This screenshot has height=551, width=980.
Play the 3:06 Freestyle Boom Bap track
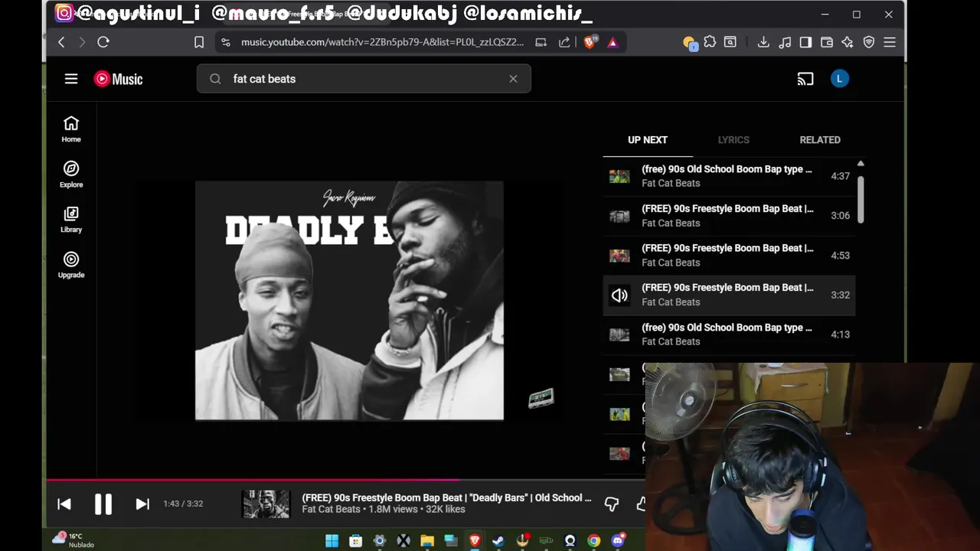[x=729, y=216]
